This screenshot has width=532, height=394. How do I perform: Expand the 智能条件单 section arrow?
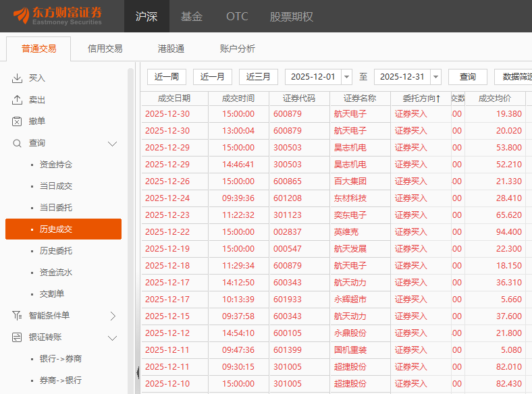pyautogui.click(x=113, y=316)
